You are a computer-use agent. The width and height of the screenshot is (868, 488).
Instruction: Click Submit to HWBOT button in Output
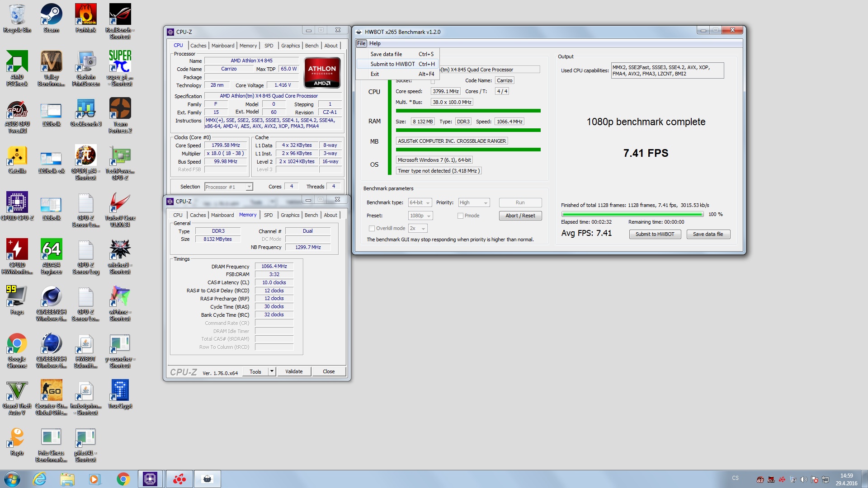655,234
